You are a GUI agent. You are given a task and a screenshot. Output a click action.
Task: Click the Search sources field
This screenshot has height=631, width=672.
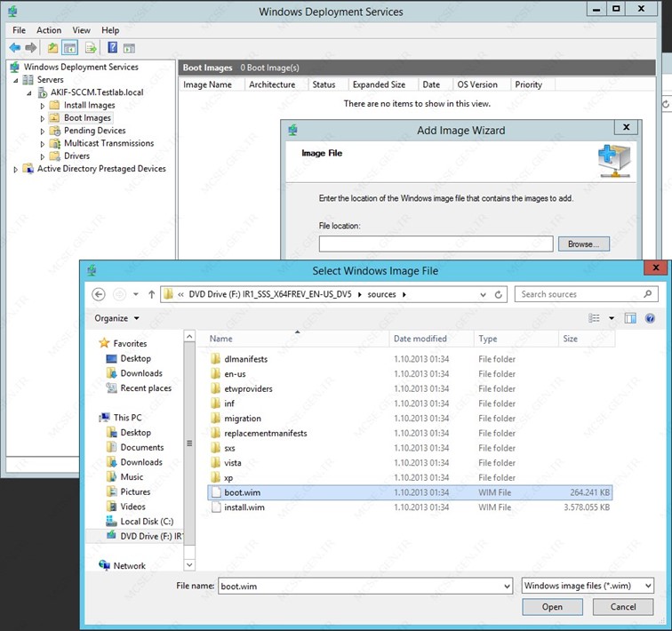click(x=587, y=294)
